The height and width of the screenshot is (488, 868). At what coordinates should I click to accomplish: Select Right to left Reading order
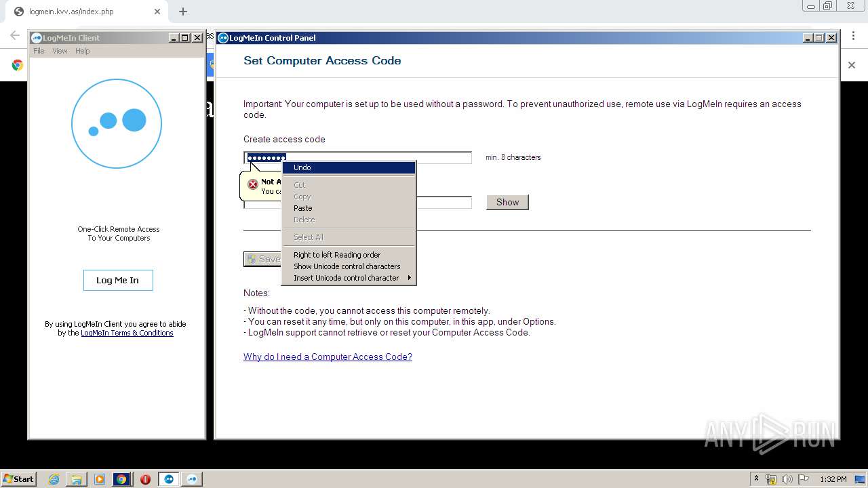349,255
